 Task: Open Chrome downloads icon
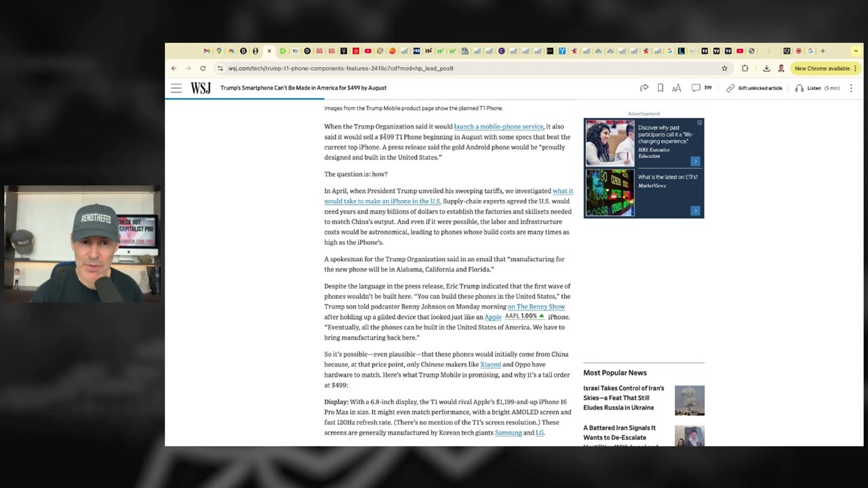[766, 68]
